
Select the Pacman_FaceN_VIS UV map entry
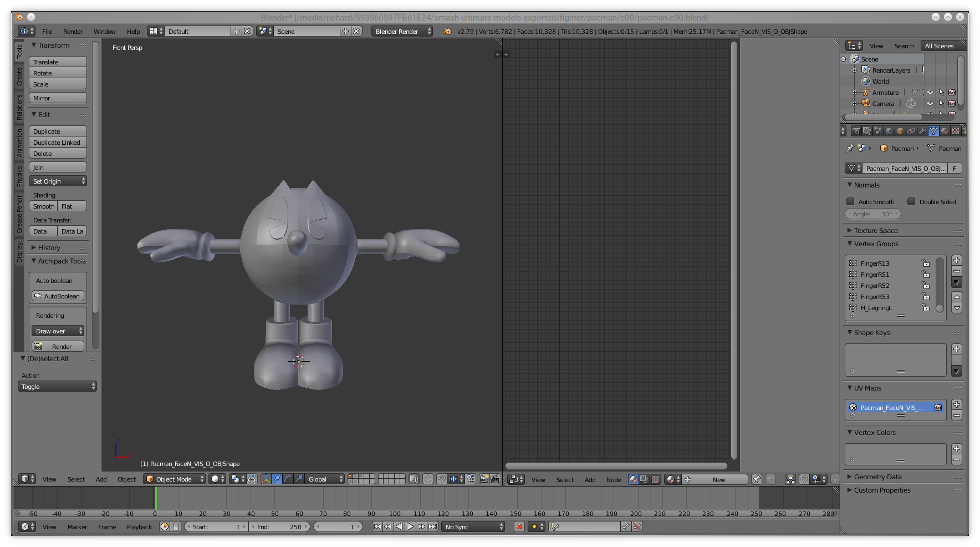(x=895, y=408)
